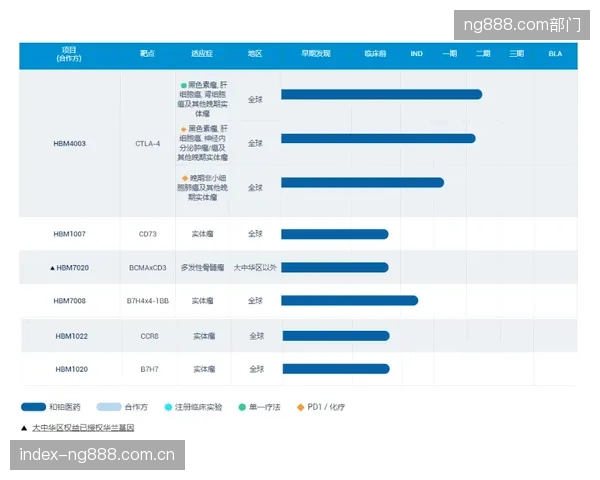Select the CTLA-4 target cell

pyautogui.click(x=148, y=144)
